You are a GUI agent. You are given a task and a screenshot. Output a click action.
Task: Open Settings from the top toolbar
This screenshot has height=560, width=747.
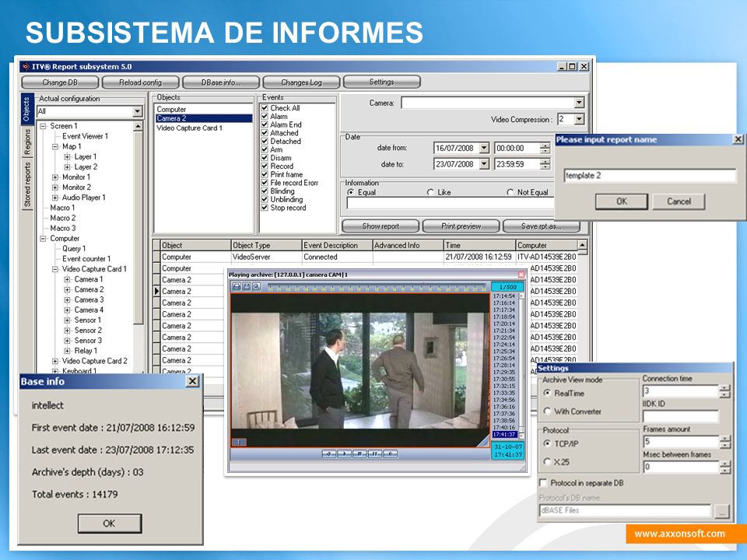pos(382,82)
